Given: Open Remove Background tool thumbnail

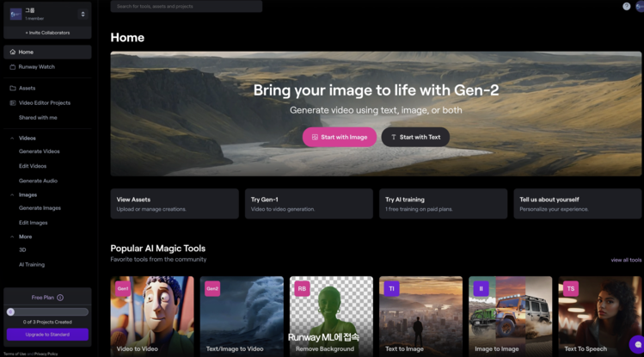Looking at the screenshot, I should 331,317.
